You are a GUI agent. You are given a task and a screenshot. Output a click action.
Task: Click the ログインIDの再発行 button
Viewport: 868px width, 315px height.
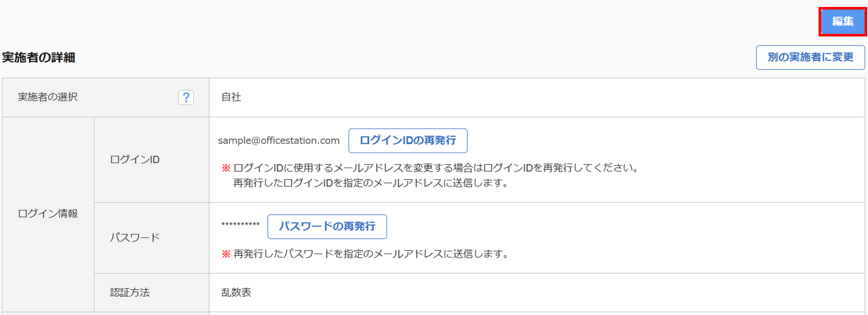(408, 140)
